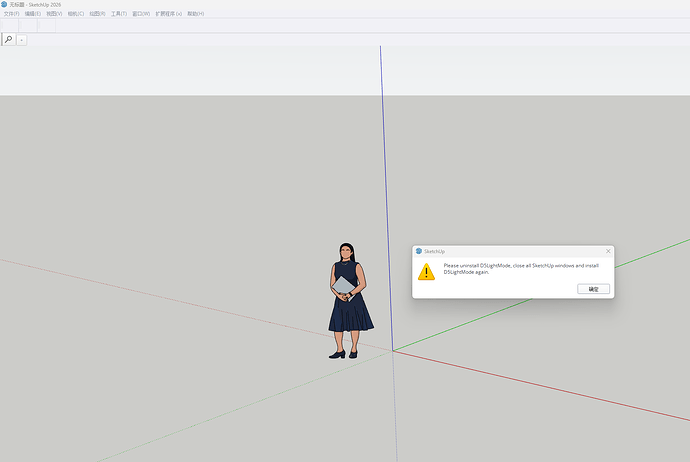The height and width of the screenshot is (462, 690).
Task: Open the 视图(V) menu
Action: [54, 14]
